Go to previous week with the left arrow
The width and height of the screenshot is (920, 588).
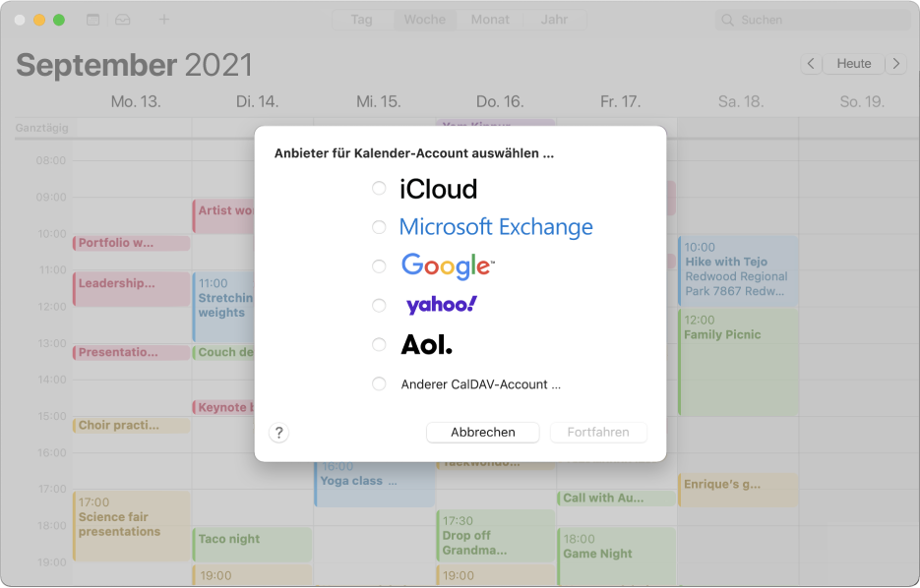click(811, 63)
